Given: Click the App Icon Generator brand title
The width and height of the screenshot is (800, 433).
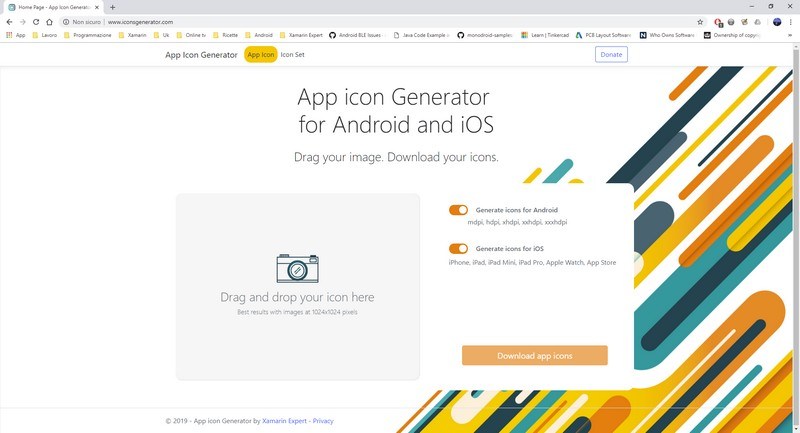Looking at the screenshot, I should pos(201,55).
